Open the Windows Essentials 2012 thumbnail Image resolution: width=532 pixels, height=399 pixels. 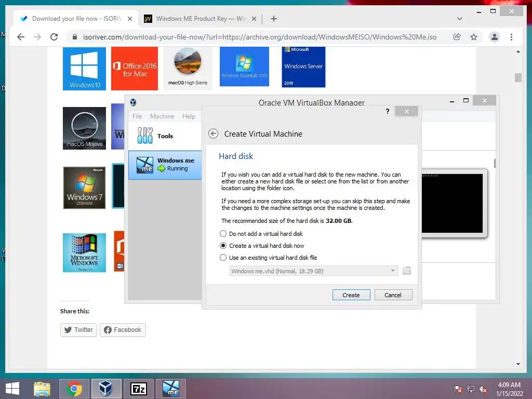(244, 66)
